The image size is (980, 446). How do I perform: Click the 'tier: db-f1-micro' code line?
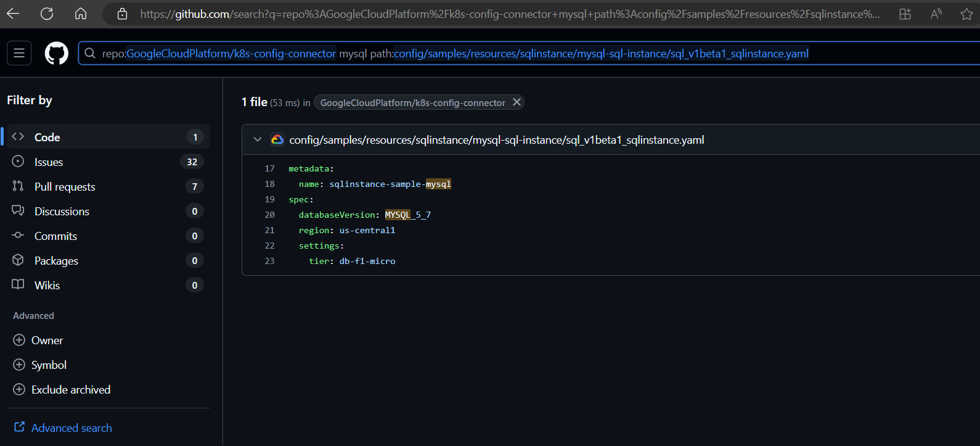click(x=352, y=261)
